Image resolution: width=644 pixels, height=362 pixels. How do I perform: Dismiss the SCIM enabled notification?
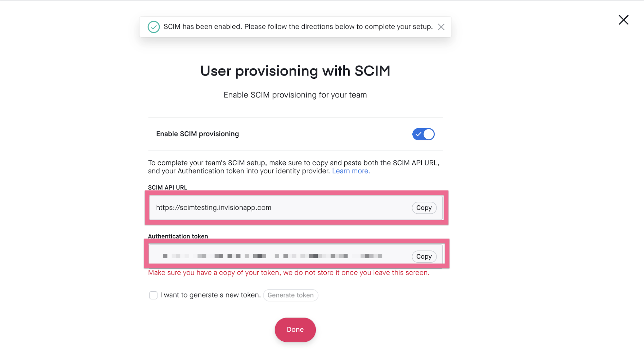441,26
